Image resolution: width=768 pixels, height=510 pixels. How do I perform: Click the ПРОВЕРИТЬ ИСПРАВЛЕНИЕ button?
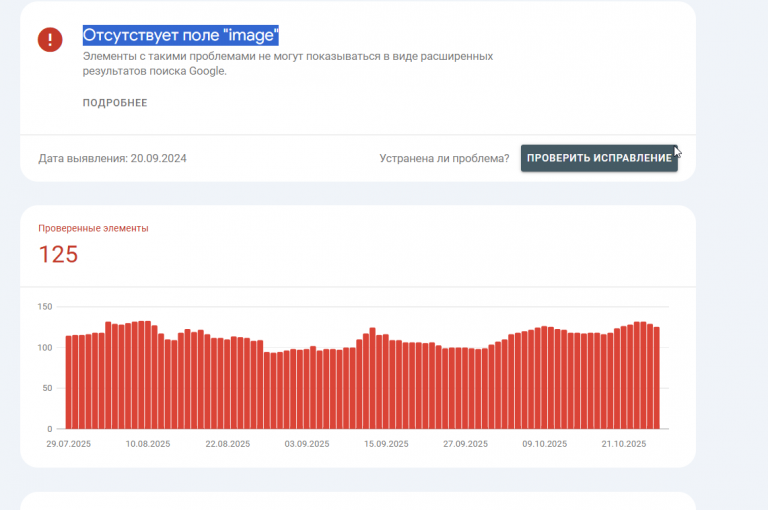coord(599,158)
